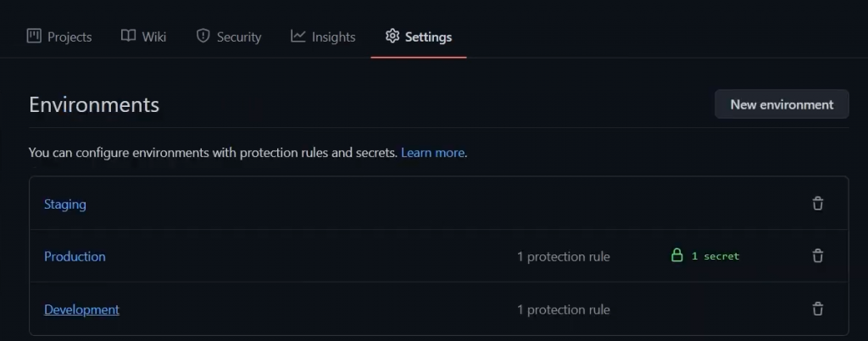
Task: Open the Development environment link
Action: (81, 310)
